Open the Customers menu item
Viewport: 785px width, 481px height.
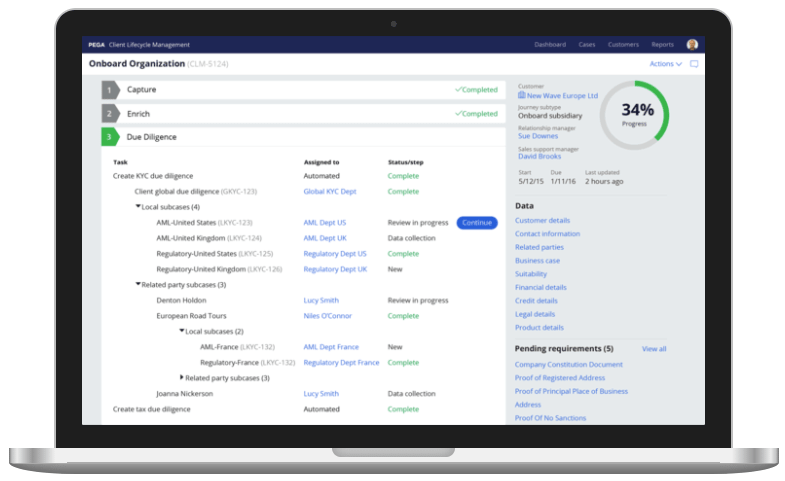623,45
